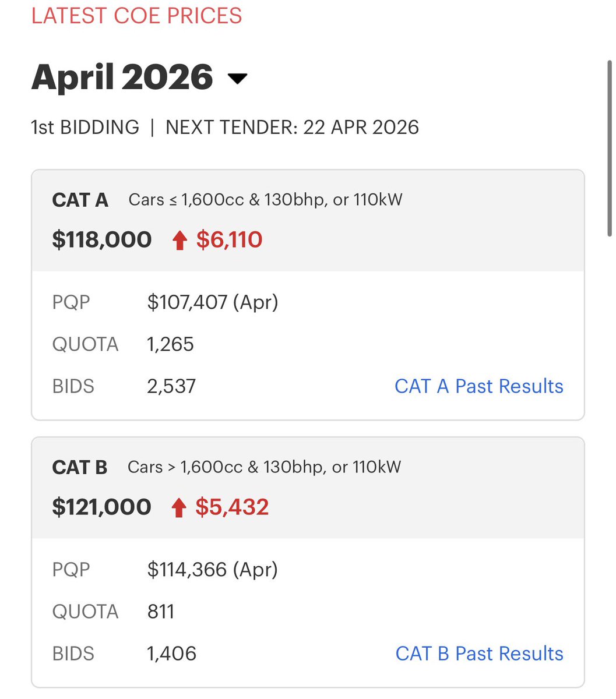Viewport: 616px width, 699px height.
Task: Click the CAT A bids value 2,537
Action: tap(171, 386)
